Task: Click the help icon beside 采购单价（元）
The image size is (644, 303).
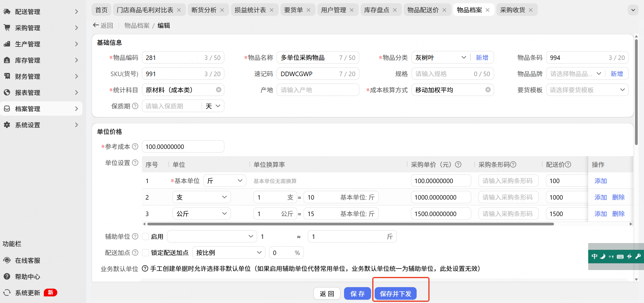Action: click(x=458, y=165)
